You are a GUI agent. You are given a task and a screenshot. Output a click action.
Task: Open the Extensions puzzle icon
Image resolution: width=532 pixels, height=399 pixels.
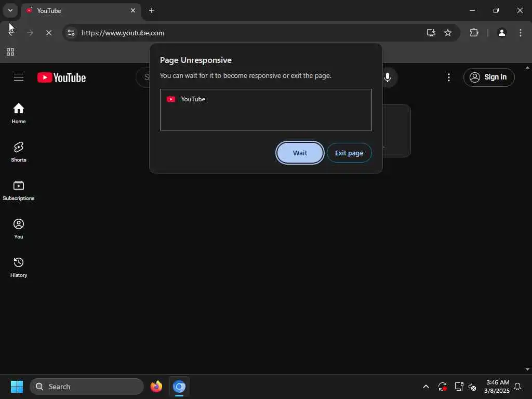pos(474,33)
